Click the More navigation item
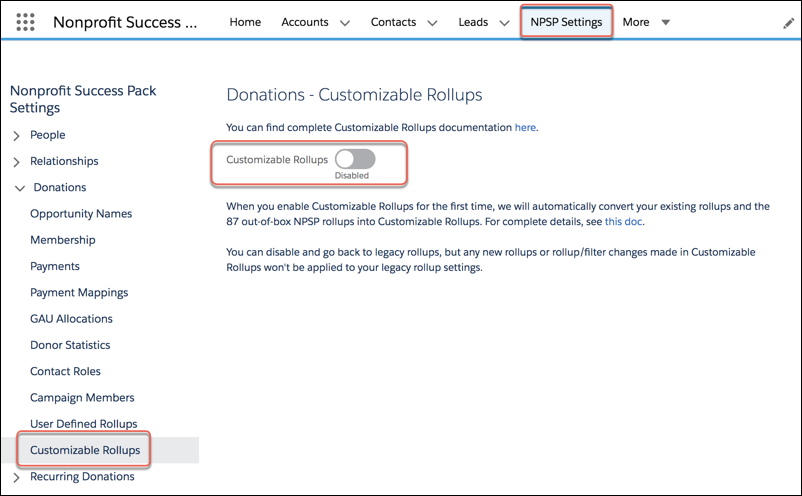This screenshot has height=496, width=802. click(636, 22)
